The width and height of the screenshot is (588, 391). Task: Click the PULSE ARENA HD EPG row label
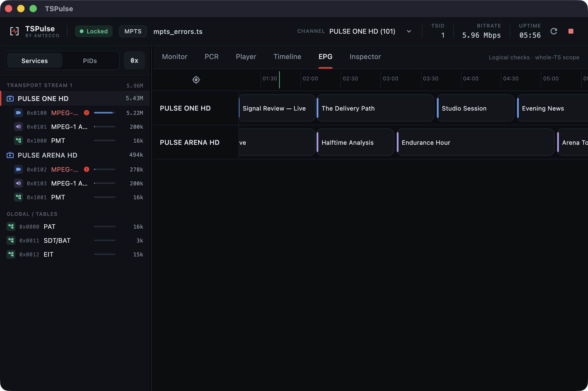[190, 142]
